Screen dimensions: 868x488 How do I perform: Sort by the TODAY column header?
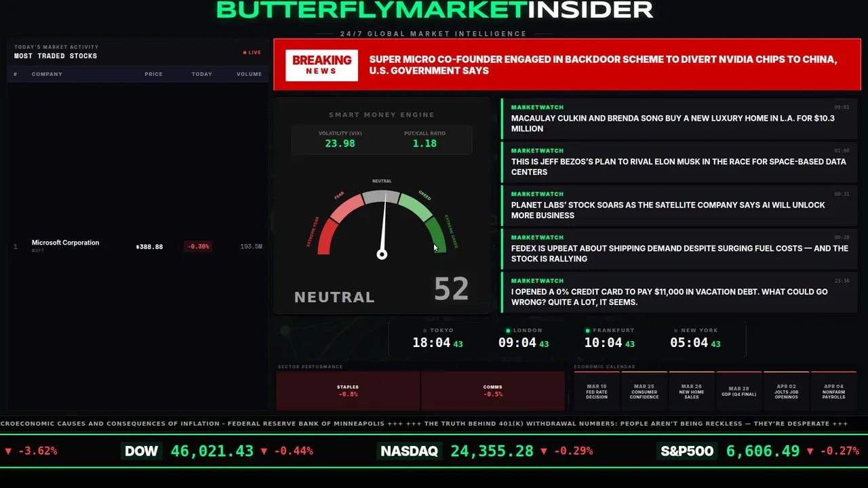click(x=201, y=74)
